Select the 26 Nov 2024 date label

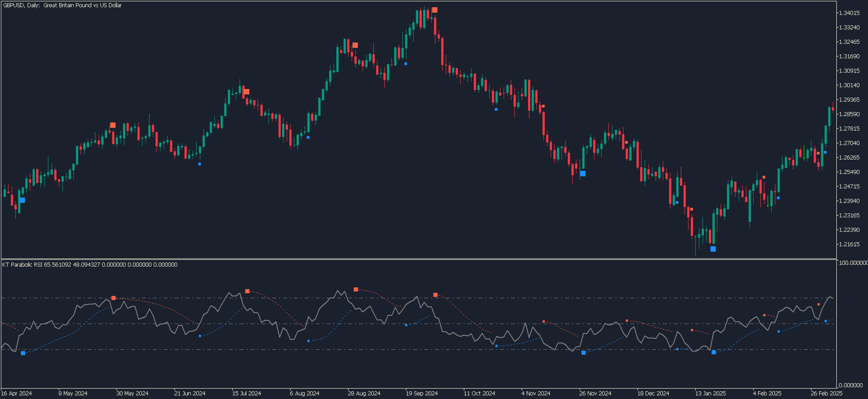tap(595, 394)
